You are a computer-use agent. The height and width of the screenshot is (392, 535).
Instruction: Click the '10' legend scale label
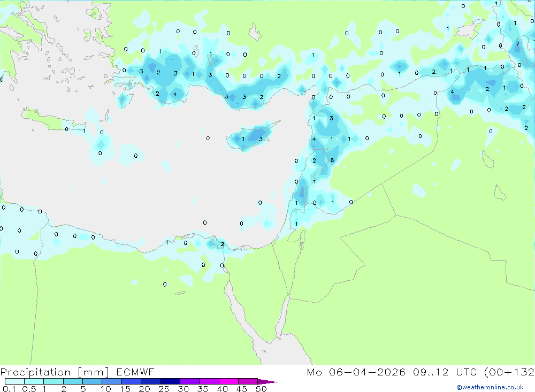(106, 389)
